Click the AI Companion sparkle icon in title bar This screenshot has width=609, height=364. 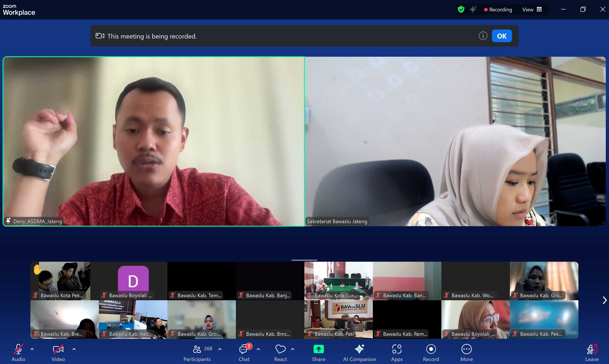[473, 9]
